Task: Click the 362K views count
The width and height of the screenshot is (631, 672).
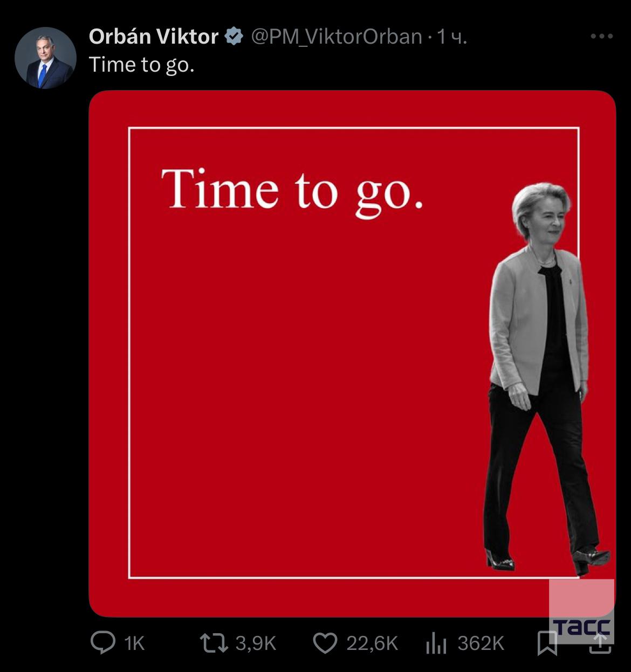Action: [x=481, y=643]
